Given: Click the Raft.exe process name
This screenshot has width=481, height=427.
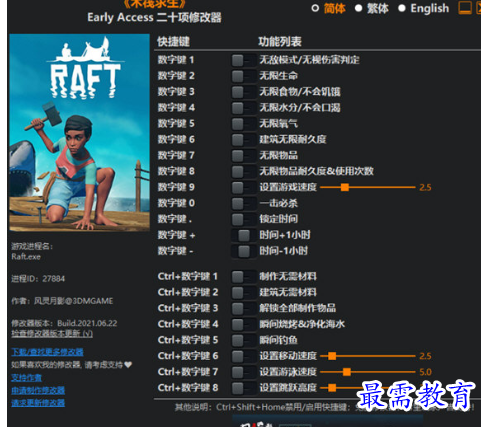Looking at the screenshot, I should pos(26,257).
